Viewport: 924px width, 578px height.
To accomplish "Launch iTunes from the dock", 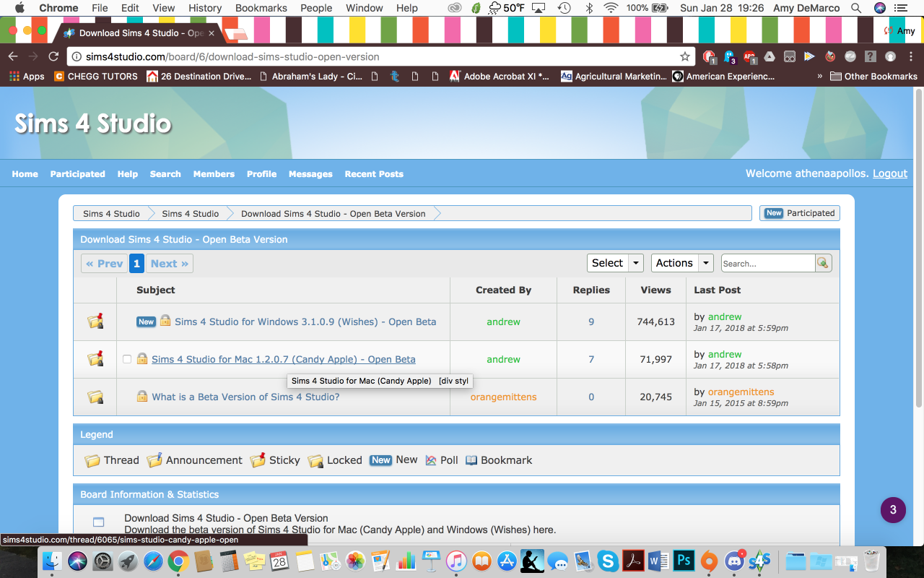I will click(456, 560).
